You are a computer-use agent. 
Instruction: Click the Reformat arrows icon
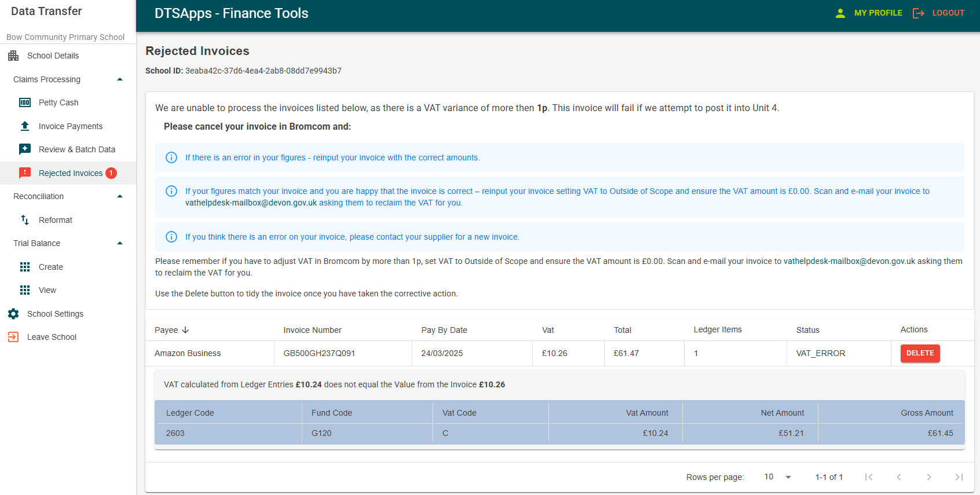pos(25,220)
